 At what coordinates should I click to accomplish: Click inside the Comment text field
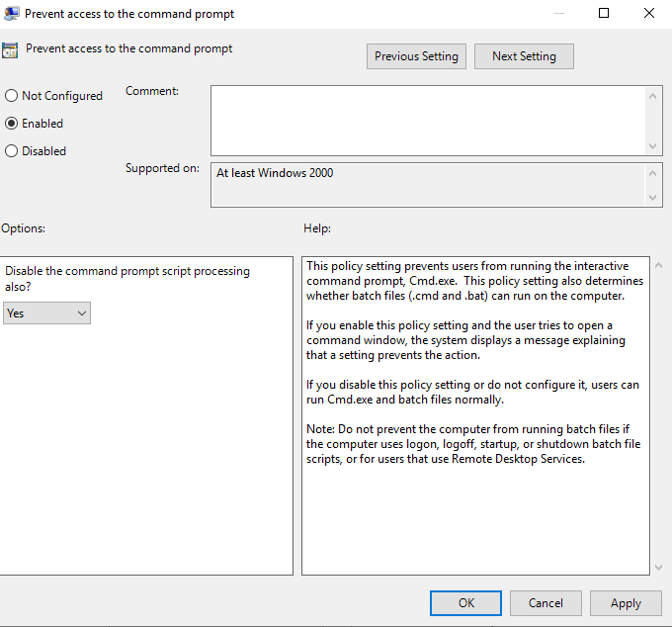click(427, 120)
